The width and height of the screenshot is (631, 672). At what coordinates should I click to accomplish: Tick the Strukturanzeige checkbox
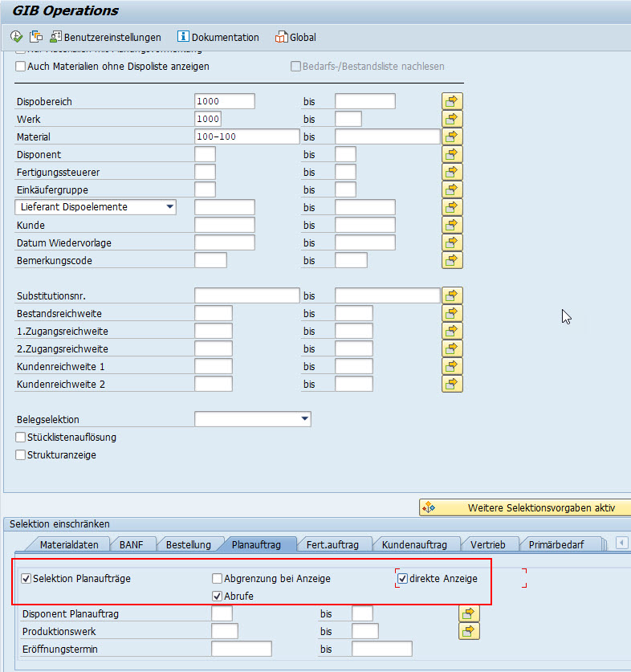[21, 455]
